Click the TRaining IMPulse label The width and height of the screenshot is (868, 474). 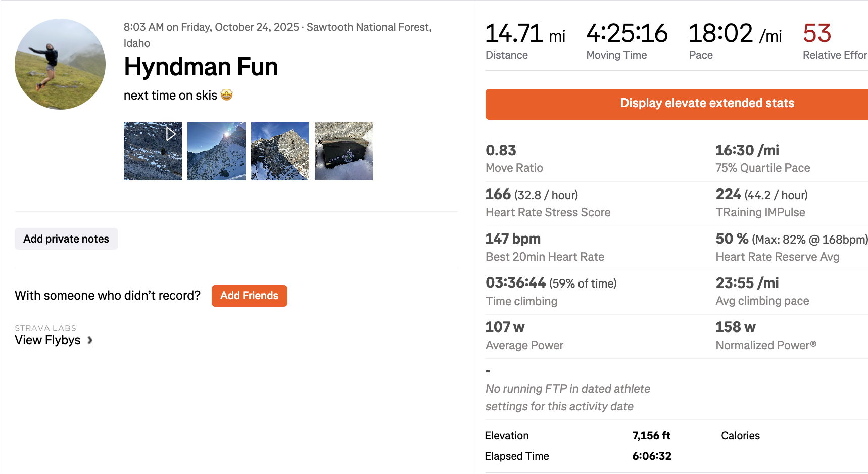click(760, 212)
